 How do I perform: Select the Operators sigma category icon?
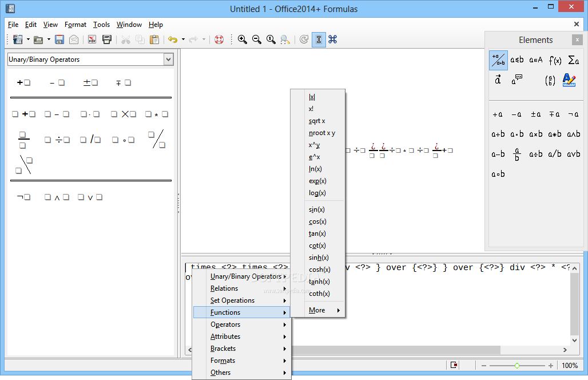pos(573,60)
